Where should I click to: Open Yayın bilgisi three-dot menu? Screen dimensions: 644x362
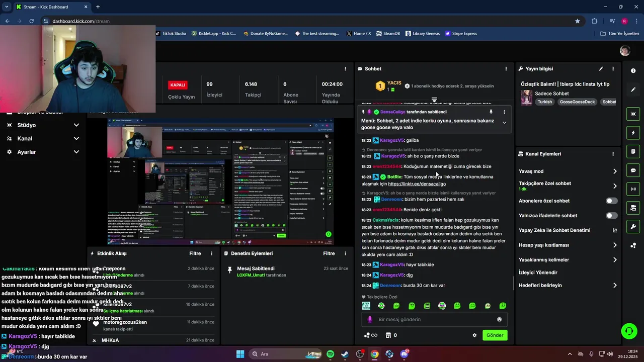coord(613,69)
